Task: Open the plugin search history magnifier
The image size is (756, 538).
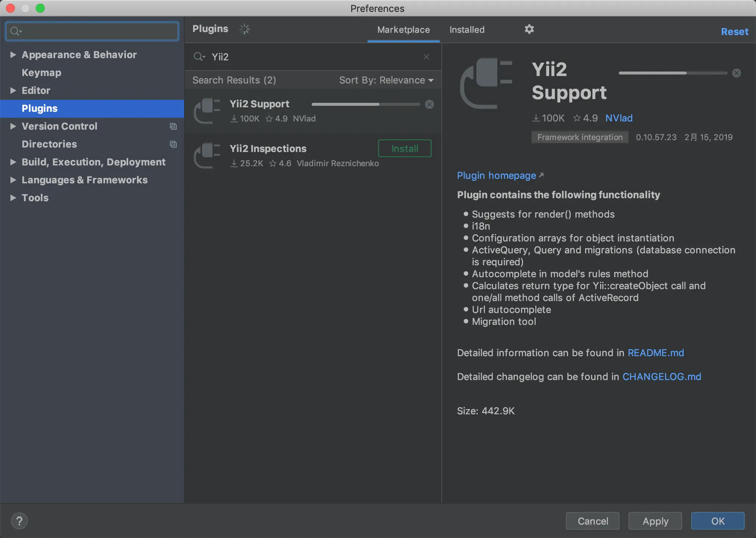Action: click(x=199, y=57)
